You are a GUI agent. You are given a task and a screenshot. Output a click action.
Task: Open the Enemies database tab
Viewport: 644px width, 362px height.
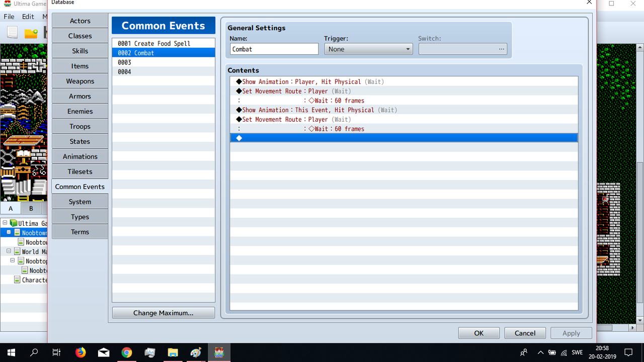(80, 111)
